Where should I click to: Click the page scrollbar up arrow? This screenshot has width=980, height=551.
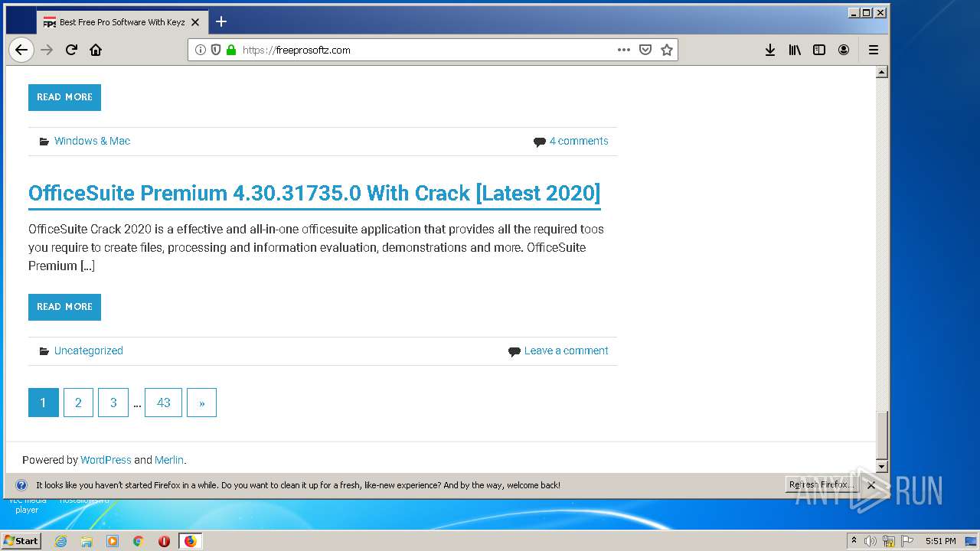882,72
